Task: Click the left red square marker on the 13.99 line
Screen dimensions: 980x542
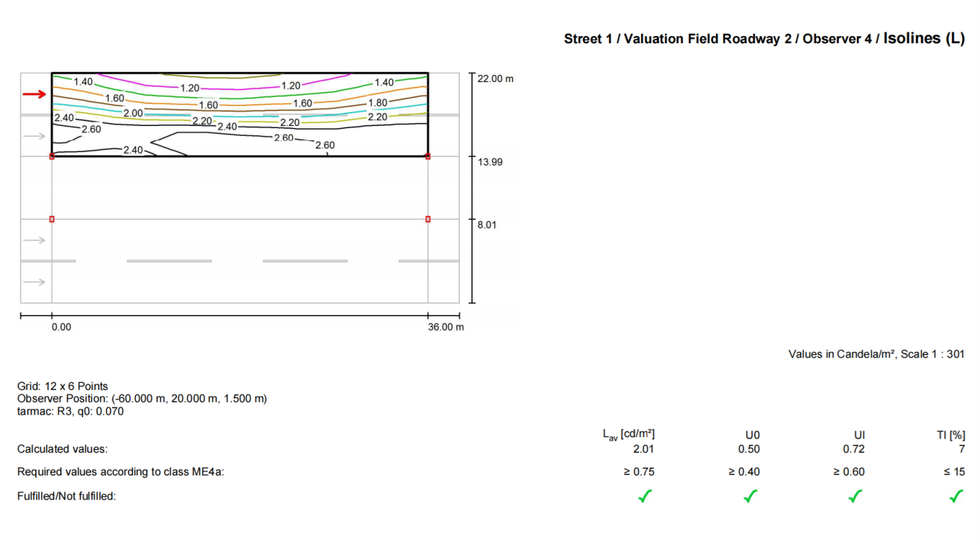Action: (x=52, y=156)
